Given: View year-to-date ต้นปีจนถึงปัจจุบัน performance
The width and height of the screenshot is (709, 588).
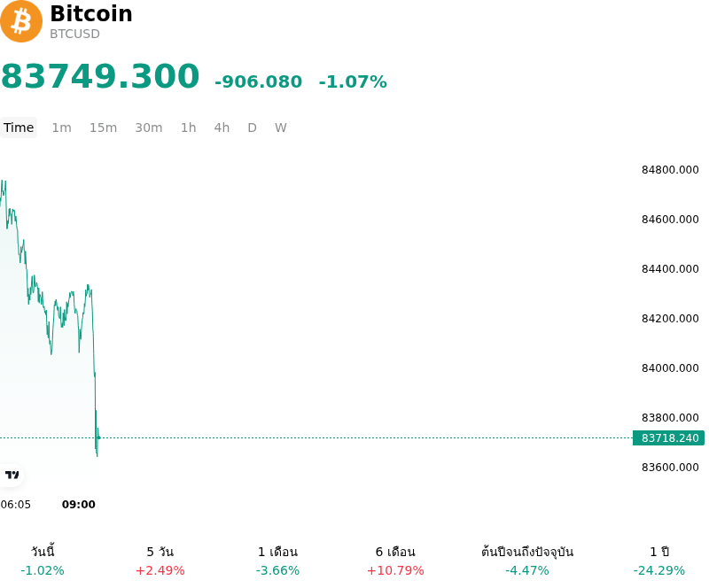Looking at the screenshot, I should (x=527, y=561).
